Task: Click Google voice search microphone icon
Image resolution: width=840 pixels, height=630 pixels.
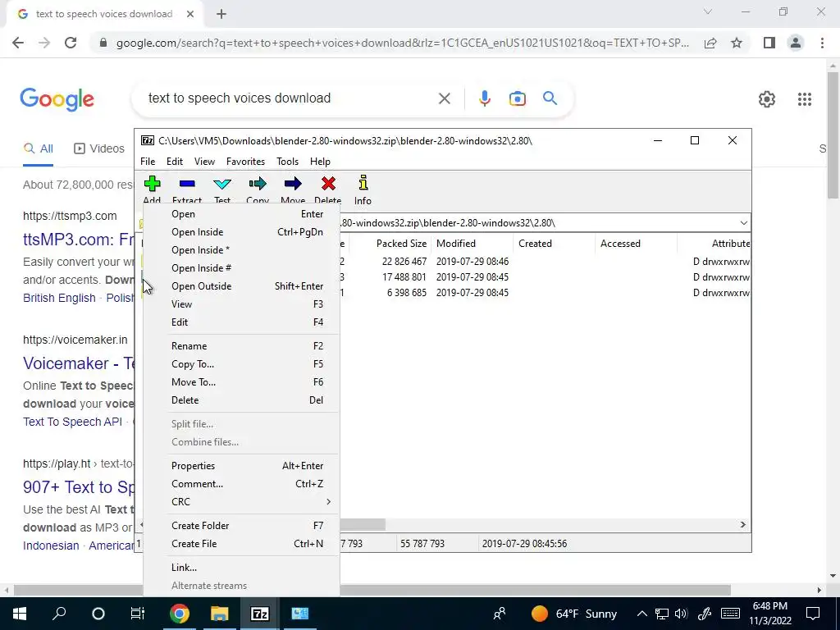Action: pyautogui.click(x=484, y=98)
